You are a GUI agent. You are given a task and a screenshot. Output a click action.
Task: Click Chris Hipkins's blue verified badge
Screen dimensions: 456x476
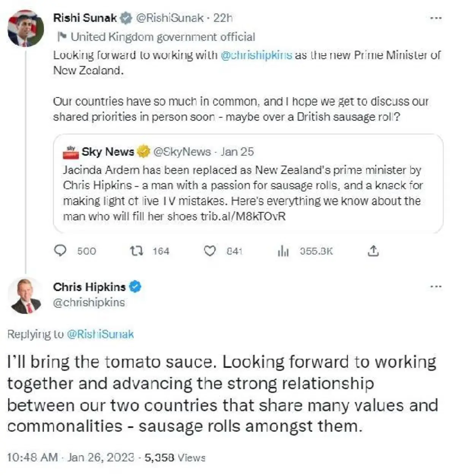135,286
